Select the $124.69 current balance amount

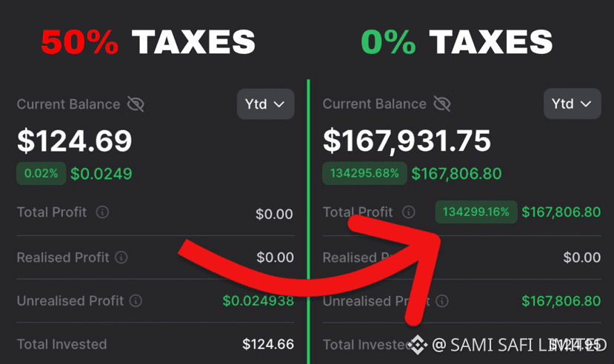click(75, 141)
